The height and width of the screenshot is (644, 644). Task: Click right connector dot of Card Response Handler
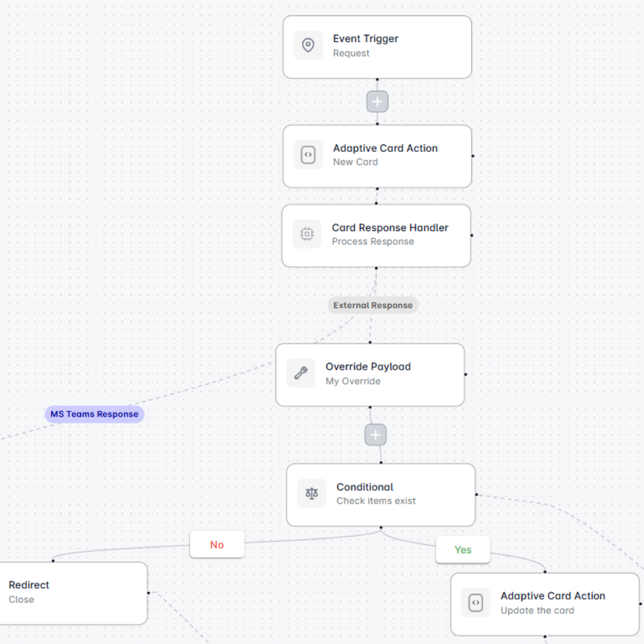coord(471,235)
